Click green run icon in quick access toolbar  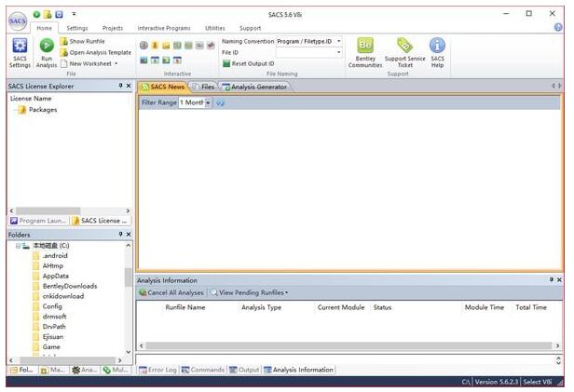click(x=36, y=14)
